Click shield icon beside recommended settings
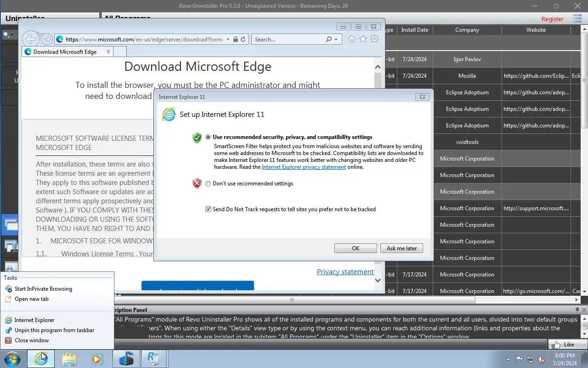This screenshot has height=368, width=588. point(197,138)
